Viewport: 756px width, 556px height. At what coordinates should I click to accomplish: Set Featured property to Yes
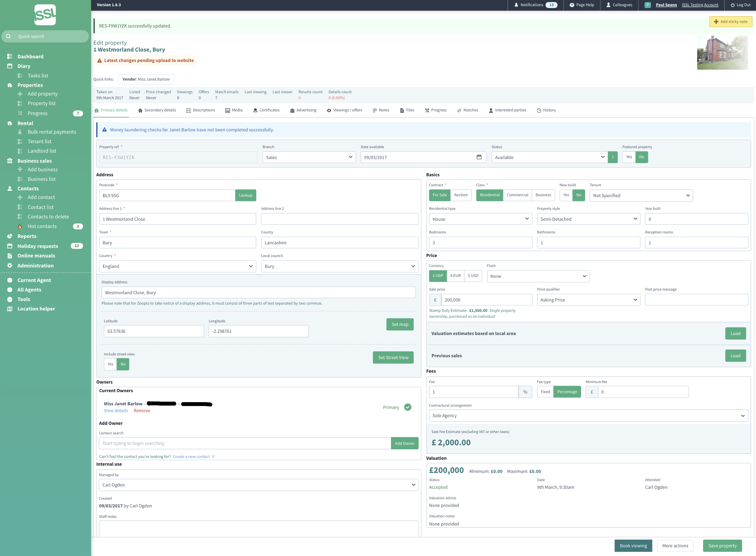[629, 157]
